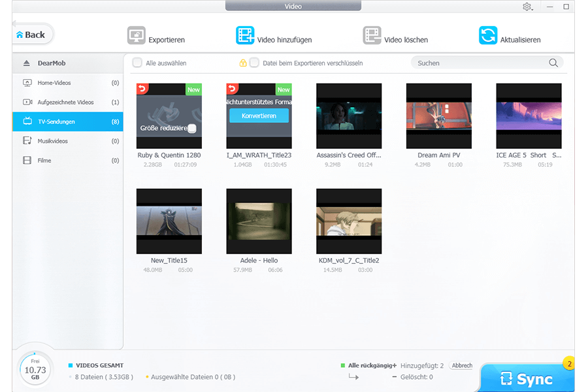Click the Video hinzufügen film icon
Viewport: 588px width, 392px height.
(245, 35)
